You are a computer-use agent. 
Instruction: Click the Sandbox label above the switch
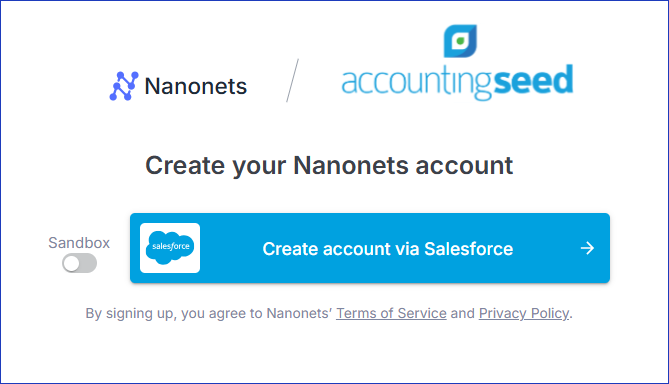(x=79, y=243)
